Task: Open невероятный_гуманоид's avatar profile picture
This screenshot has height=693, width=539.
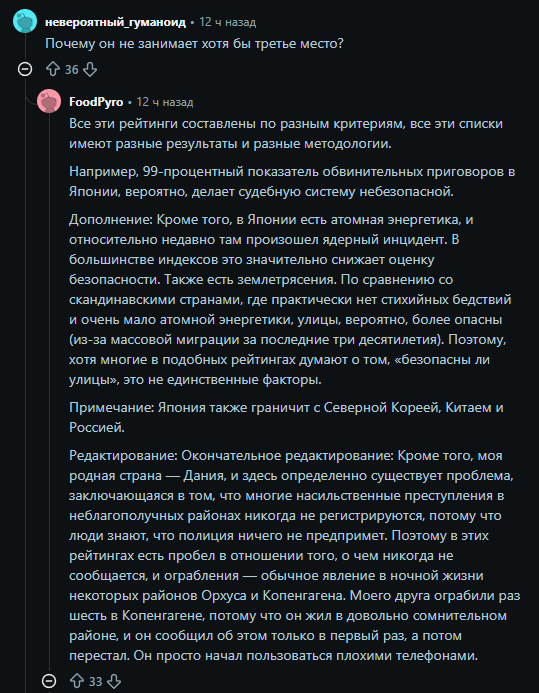Action: tap(25, 21)
